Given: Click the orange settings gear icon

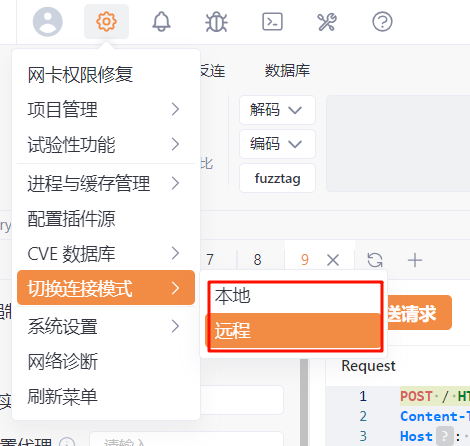Looking at the screenshot, I should point(106,22).
